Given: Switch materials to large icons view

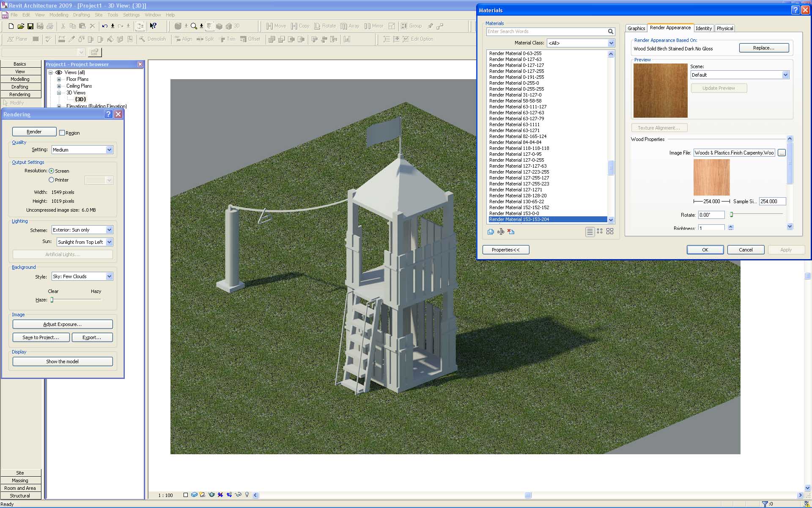Looking at the screenshot, I should point(610,232).
